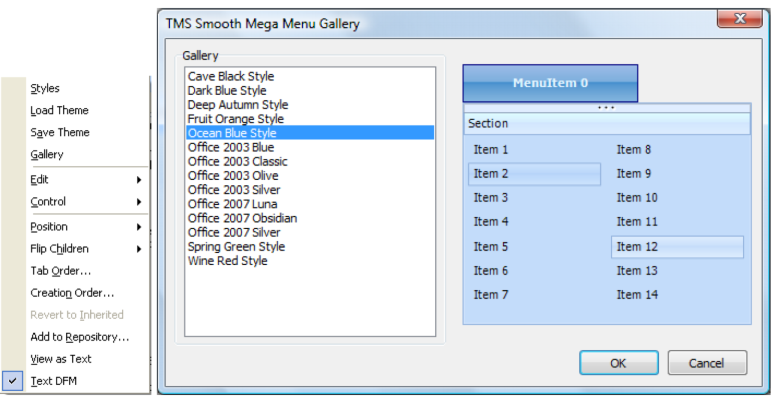Screen dimensions: 778x397
Task: Click highlighted Item 12 in preview menu
Action: [677, 247]
